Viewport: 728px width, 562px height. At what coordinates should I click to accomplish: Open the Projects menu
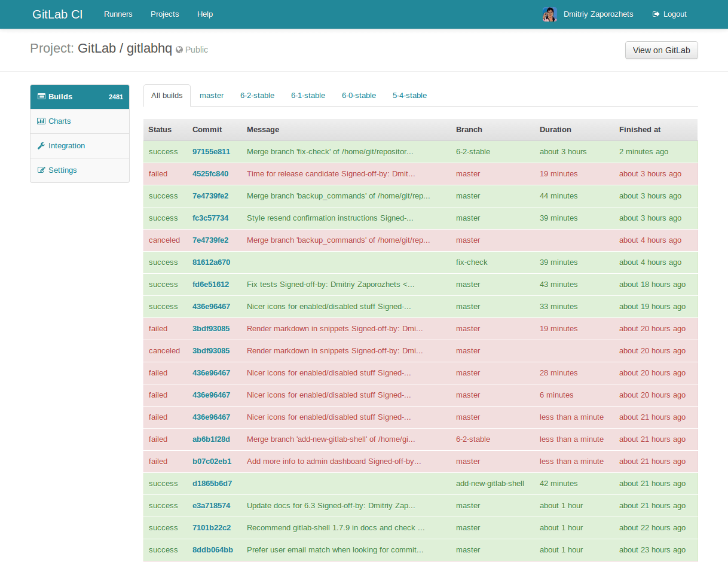pos(165,14)
